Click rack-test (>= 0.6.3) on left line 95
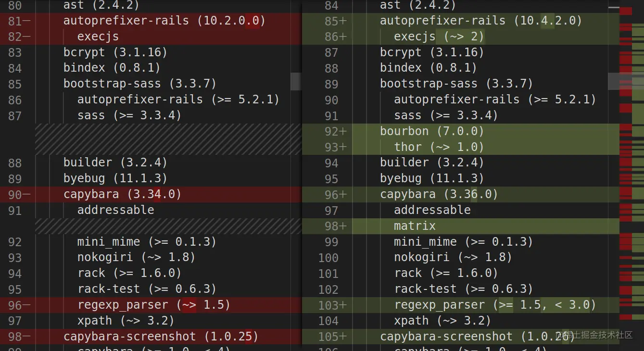This screenshot has height=351, width=644. [x=147, y=289]
